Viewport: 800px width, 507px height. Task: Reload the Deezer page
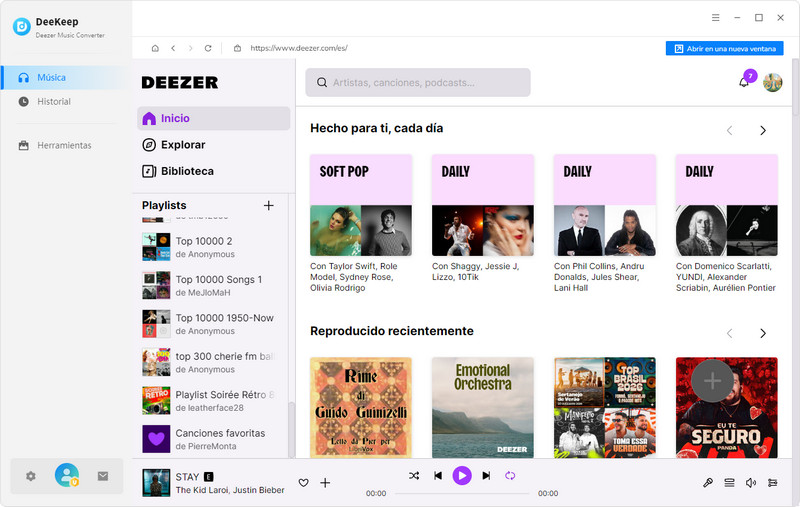[x=208, y=48]
